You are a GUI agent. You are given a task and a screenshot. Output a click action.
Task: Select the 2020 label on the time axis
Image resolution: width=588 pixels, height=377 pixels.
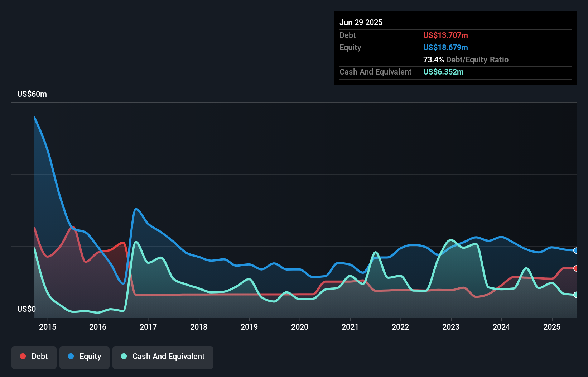pos(300,327)
